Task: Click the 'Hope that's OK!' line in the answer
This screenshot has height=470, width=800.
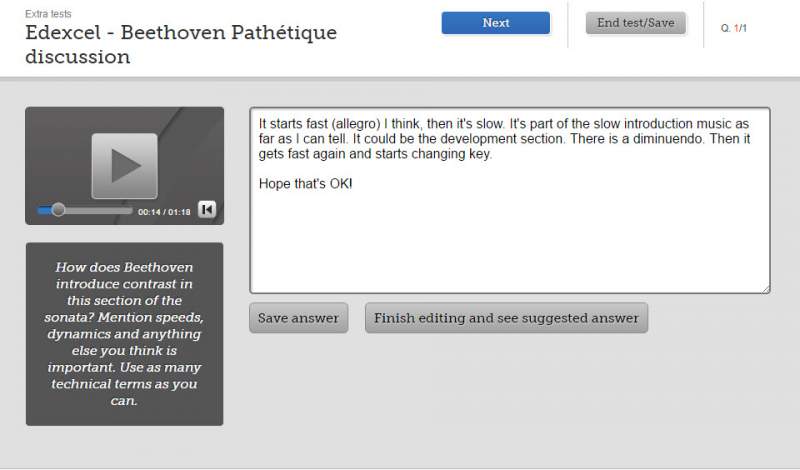Action: coord(305,184)
